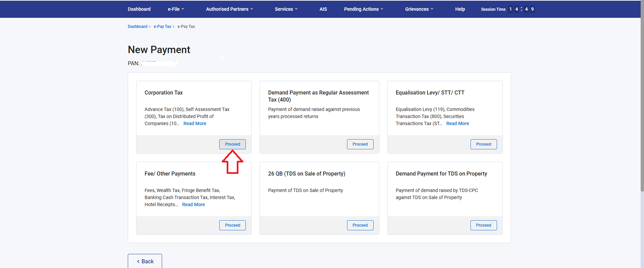Click the current e-Pay Tax breadcrumb text
644x268 pixels.
point(186,27)
